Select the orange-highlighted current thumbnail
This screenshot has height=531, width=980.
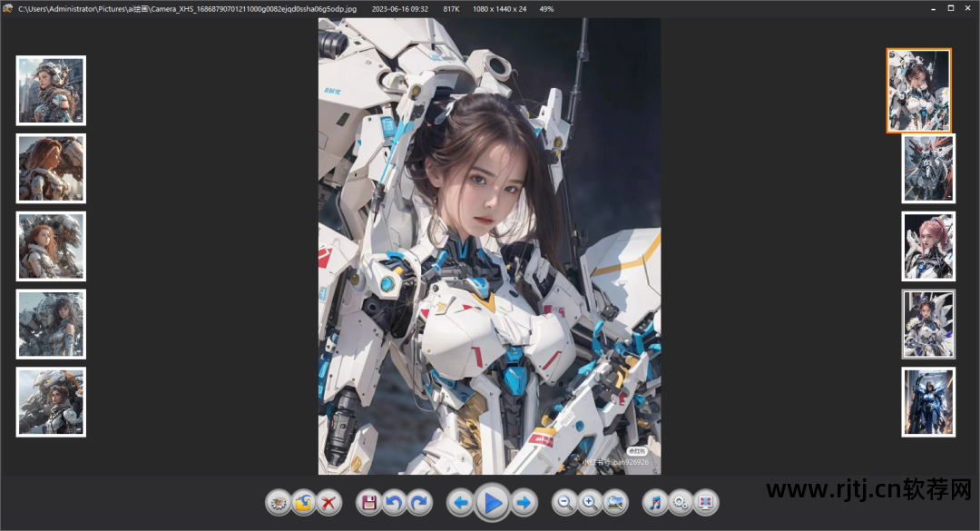click(918, 91)
